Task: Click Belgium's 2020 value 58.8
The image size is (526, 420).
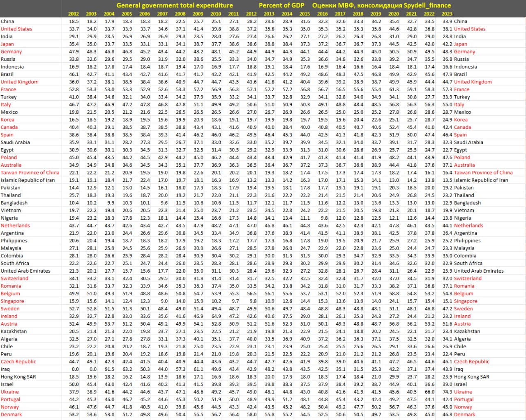Action: tap(394, 294)
